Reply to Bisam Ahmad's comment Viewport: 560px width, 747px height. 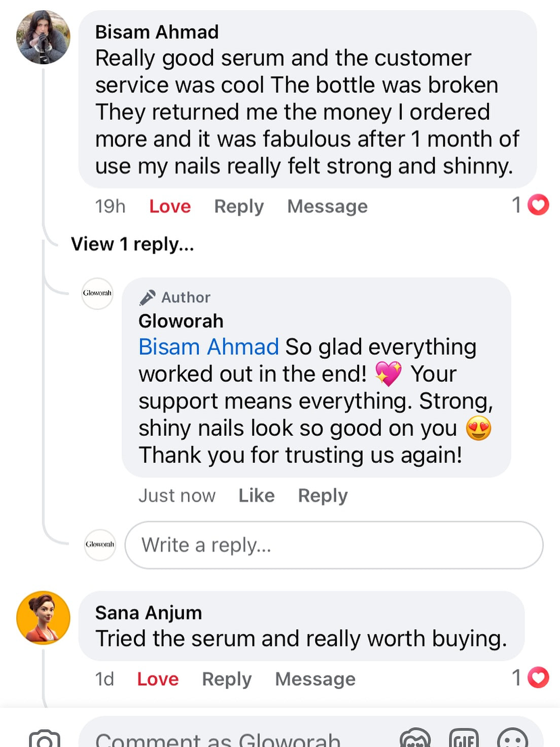(x=239, y=207)
